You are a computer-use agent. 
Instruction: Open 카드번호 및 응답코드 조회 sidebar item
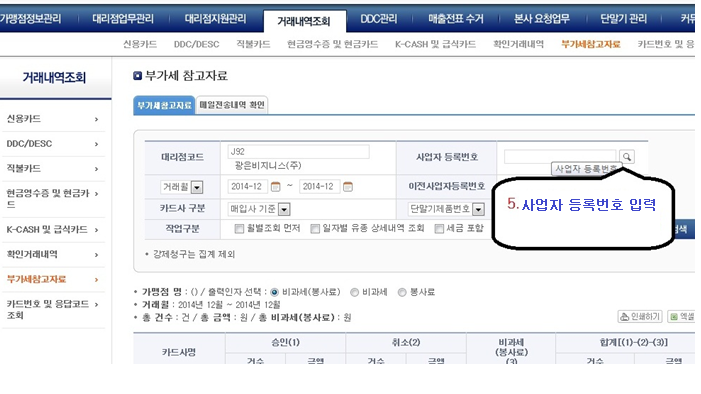coord(53,309)
